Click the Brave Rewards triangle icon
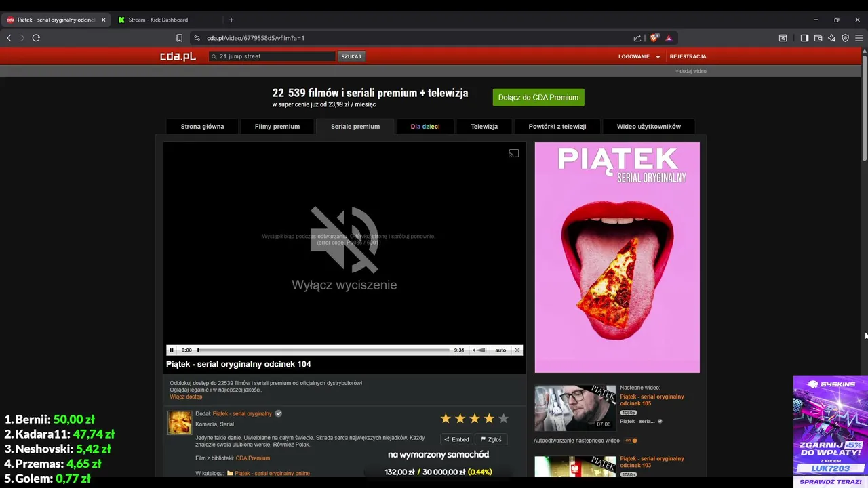 pyautogui.click(x=669, y=38)
